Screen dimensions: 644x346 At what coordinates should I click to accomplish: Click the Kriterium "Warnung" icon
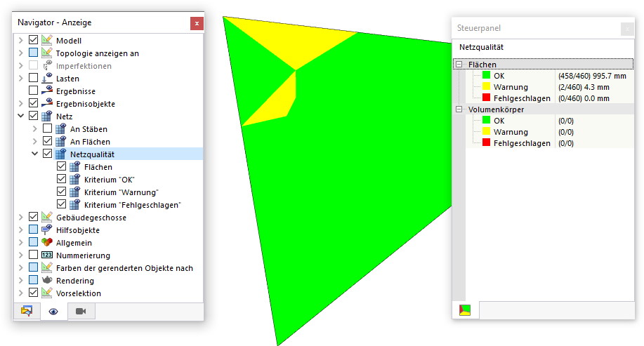[x=74, y=192]
